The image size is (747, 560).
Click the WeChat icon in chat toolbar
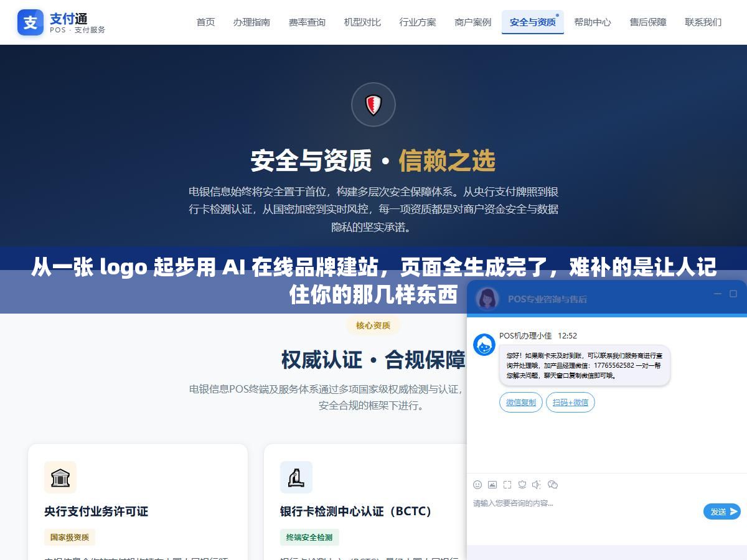point(553,484)
